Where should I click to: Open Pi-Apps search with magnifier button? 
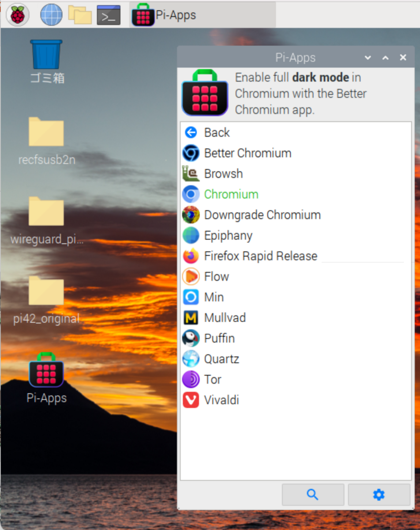[x=313, y=495]
